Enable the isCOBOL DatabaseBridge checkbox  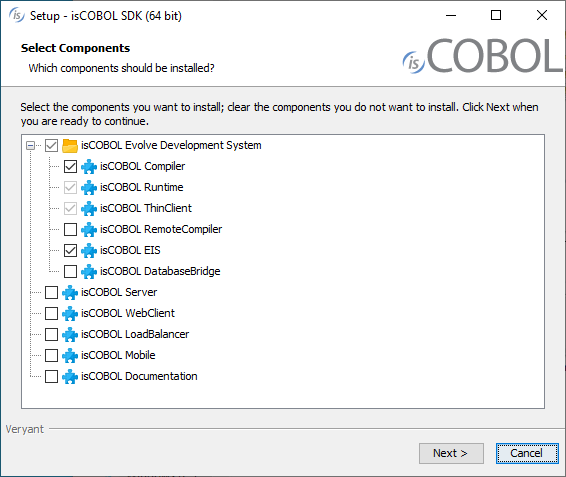[70, 272]
